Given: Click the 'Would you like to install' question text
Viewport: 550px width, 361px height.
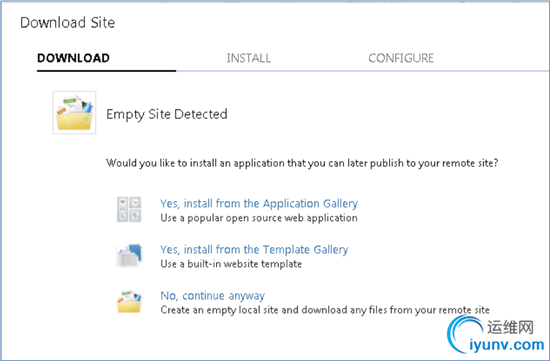Looking at the screenshot, I should (x=302, y=163).
